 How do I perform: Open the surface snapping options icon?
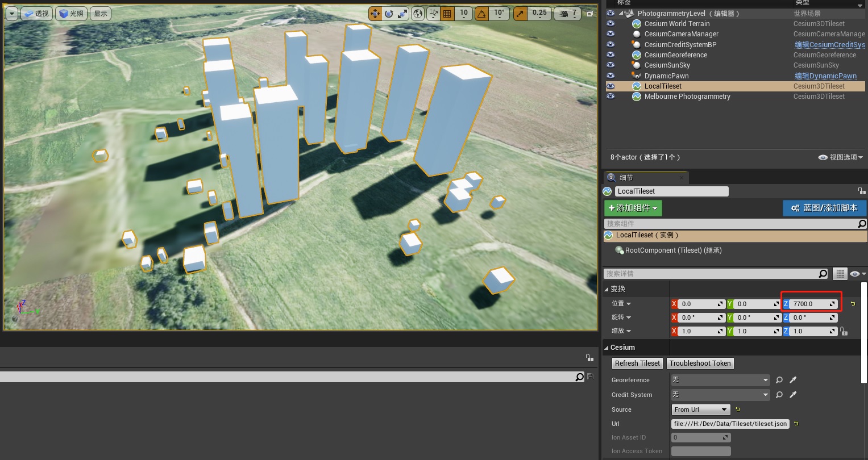[x=433, y=13]
